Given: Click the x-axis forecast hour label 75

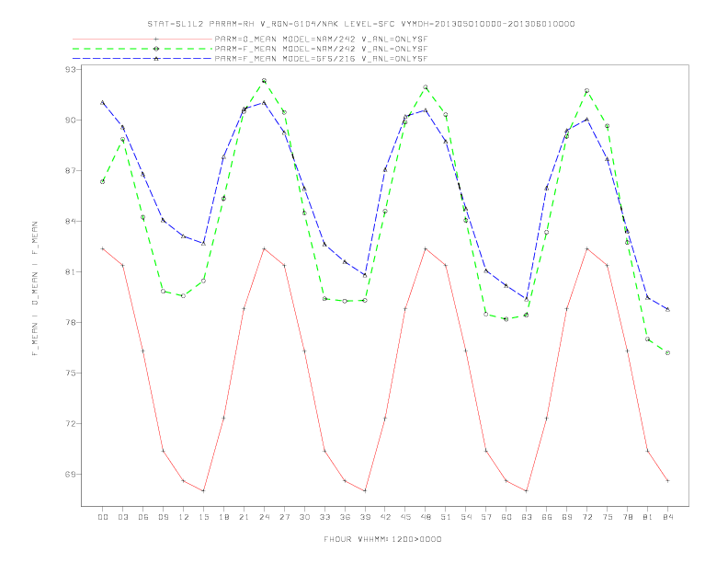Looking at the screenshot, I should [608, 517].
